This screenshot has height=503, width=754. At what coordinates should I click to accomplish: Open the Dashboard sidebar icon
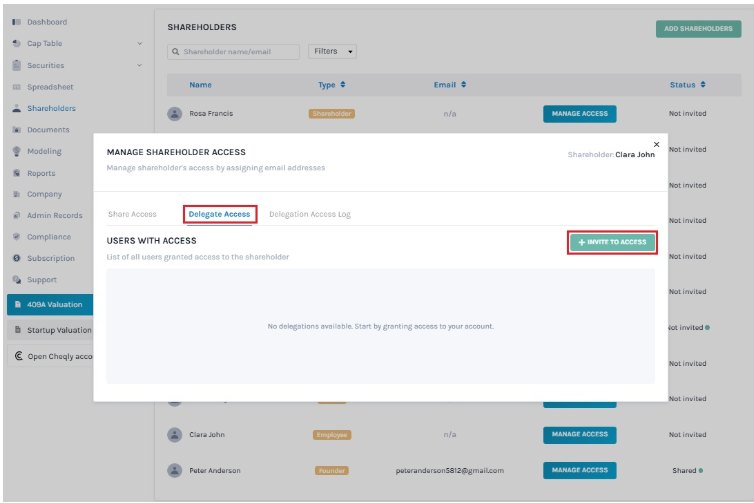coord(17,22)
